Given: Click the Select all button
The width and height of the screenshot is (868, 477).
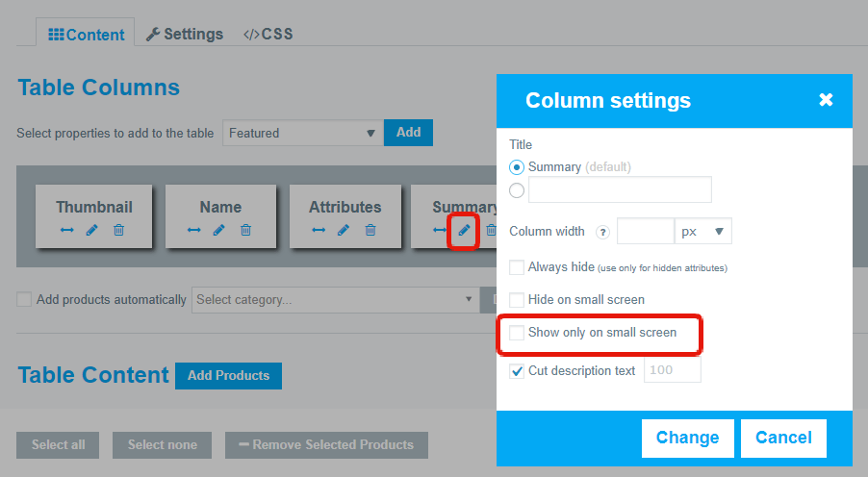Looking at the screenshot, I should [58, 445].
